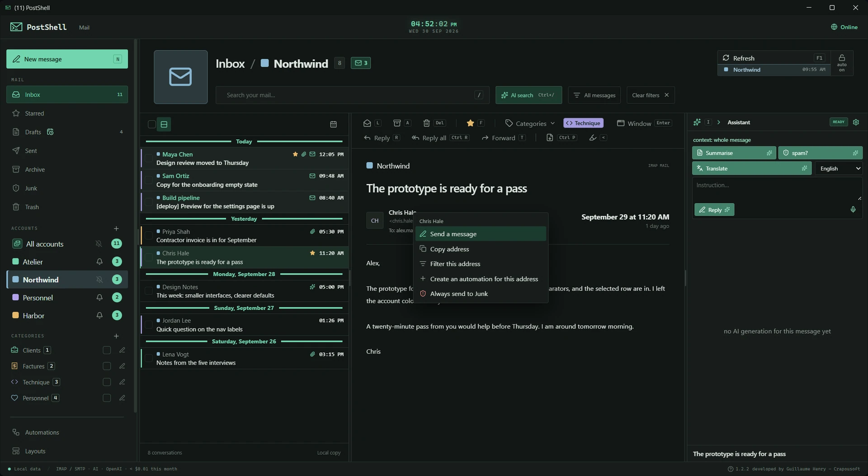Click the Summarise assistant button
This screenshot has width=868, height=476.
tap(734, 153)
